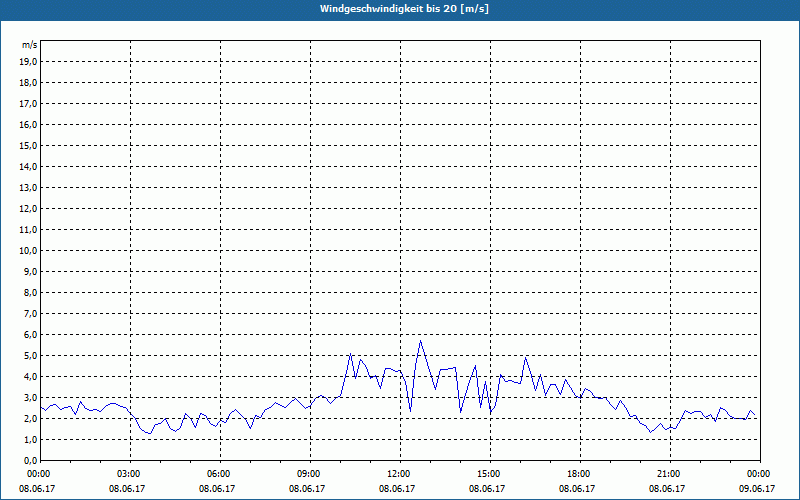Click the "3,0" y-axis label
This screenshot has width=800, height=500.
pyautogui.click(x=31, y=397)
